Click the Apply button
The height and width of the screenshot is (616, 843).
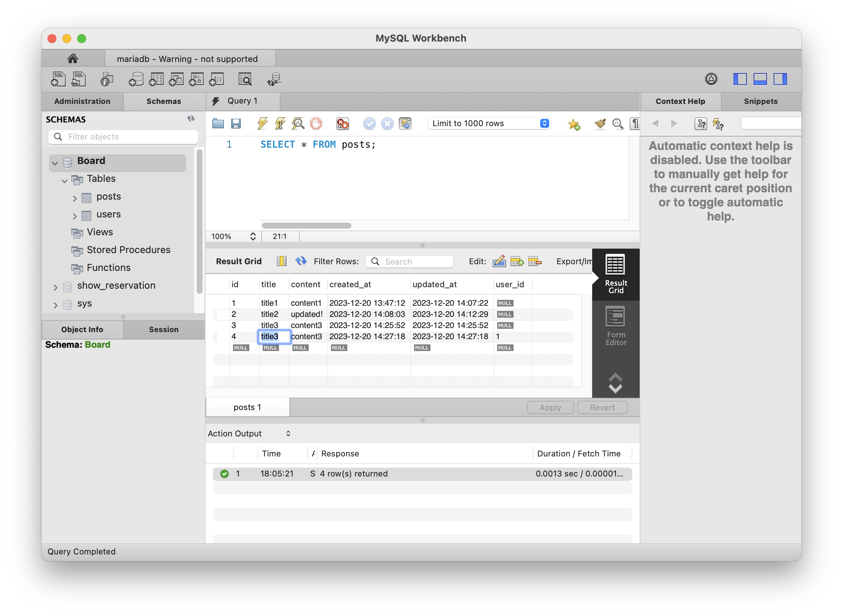[550, 407]
